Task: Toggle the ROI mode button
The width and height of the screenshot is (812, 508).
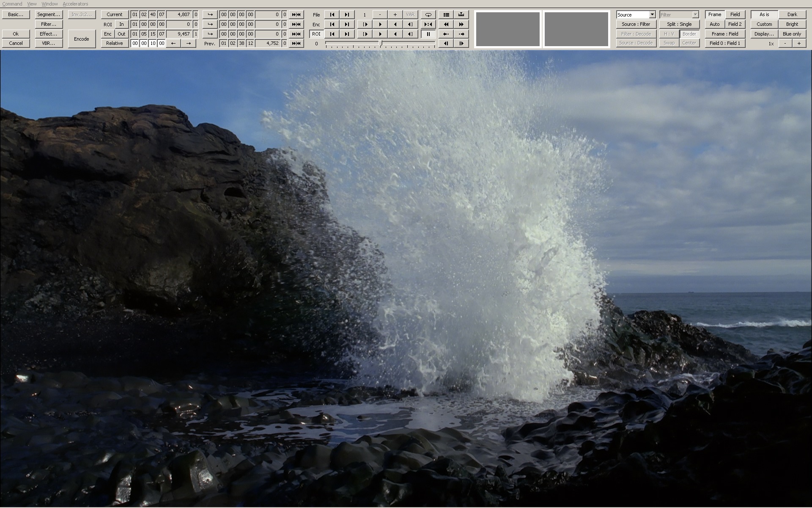Action: 316,34
